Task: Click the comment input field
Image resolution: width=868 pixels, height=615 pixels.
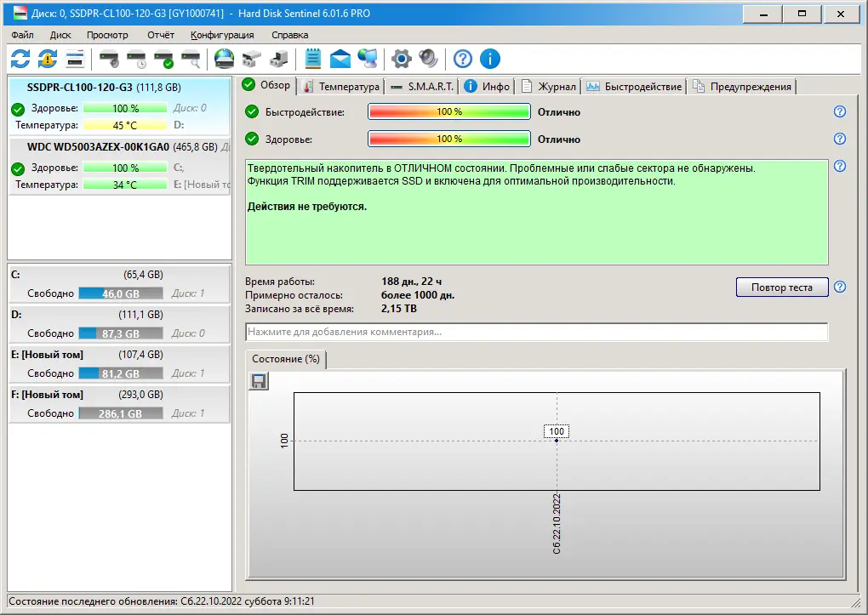Action: point(536,332)
